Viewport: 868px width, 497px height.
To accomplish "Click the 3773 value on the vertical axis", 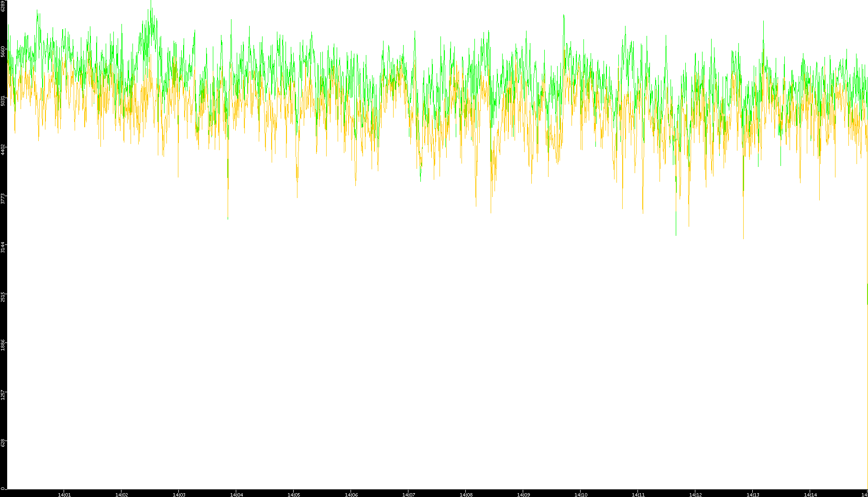I will click(x=3, y=198).
